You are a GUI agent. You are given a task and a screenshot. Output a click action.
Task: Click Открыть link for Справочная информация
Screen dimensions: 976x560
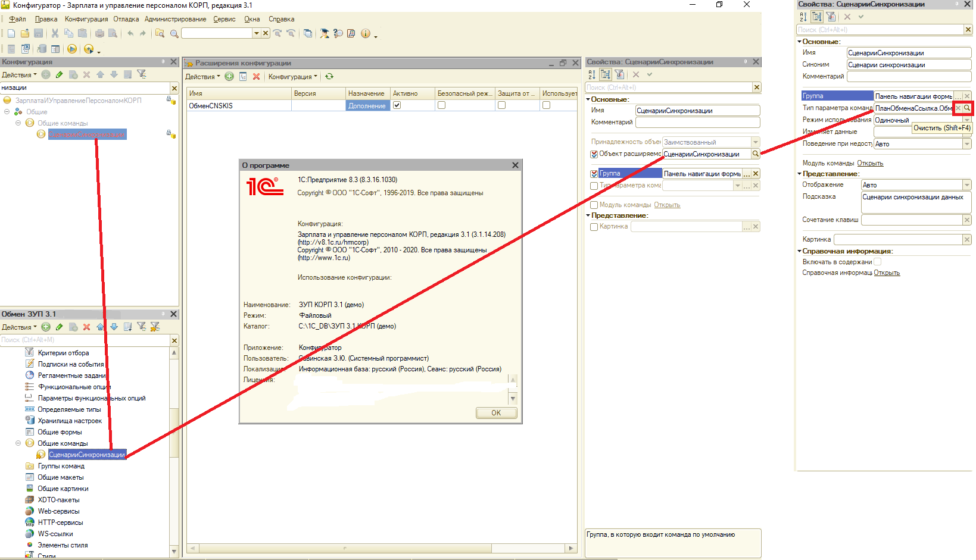click(887, 273)
